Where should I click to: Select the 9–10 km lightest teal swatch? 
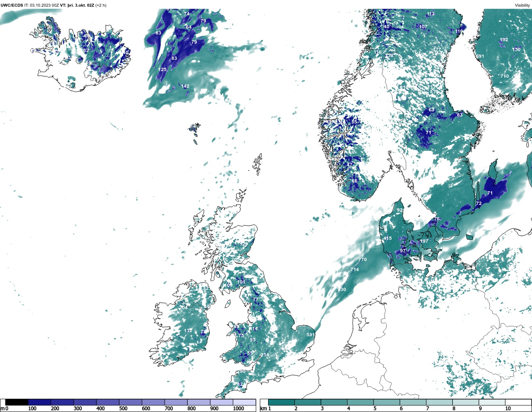coord(491,402)
